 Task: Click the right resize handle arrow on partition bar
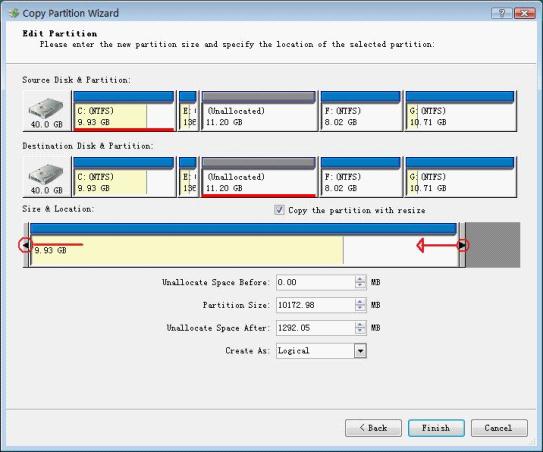[x=462, y=246]
